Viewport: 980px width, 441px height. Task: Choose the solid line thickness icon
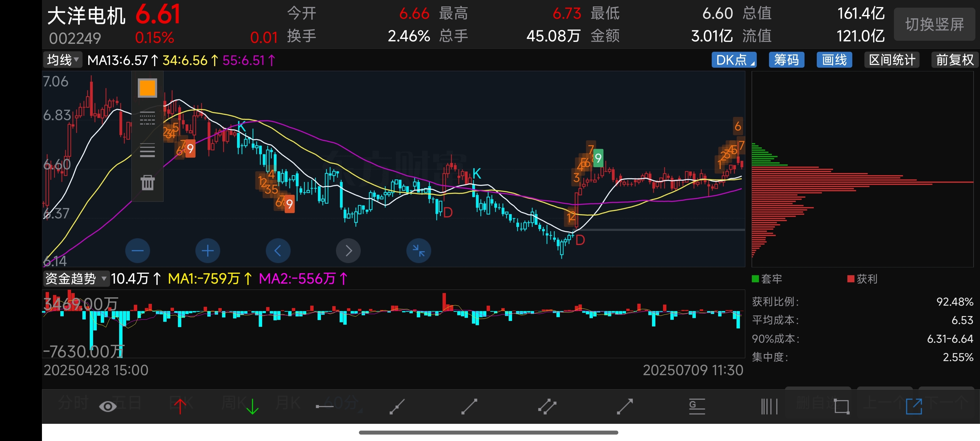click(x=147, y=150)
